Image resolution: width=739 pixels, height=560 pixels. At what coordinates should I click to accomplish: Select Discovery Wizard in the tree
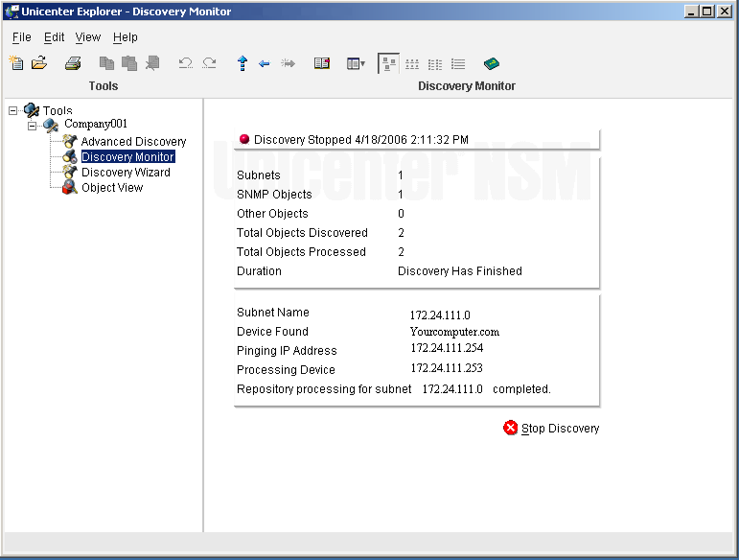pyautogui.click(x=126, y=173)
